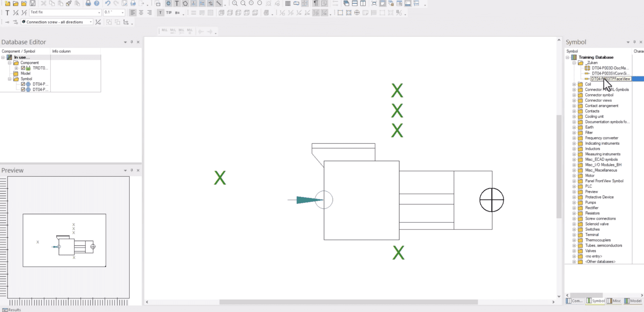
Task: Open the Connection screw type dropdown
Action: tap(91, 22)
